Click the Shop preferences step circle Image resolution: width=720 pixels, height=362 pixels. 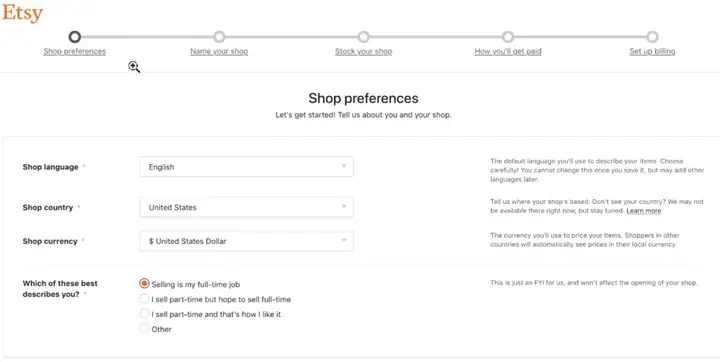74,37
